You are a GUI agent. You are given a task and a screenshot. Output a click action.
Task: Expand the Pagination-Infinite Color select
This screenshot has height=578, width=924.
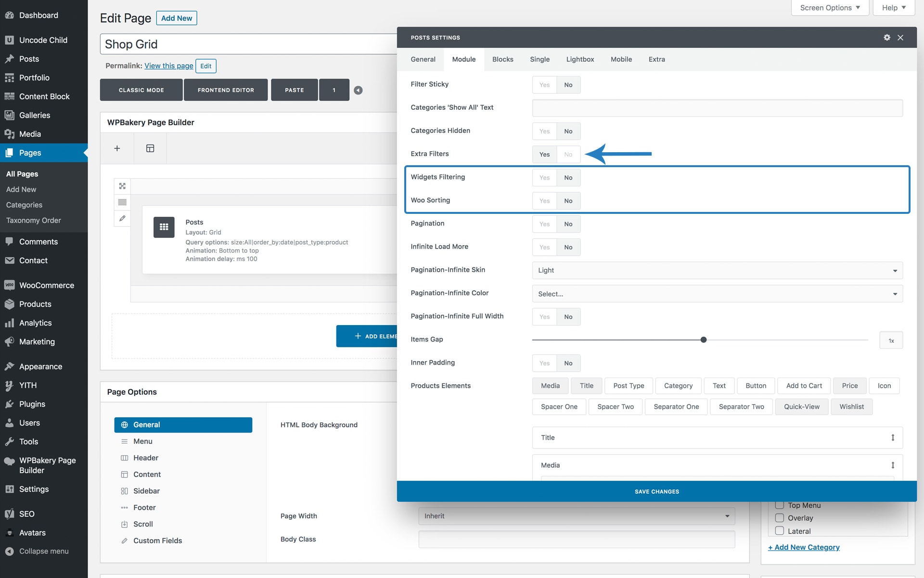pyautogui.click(x=717, y=294)
